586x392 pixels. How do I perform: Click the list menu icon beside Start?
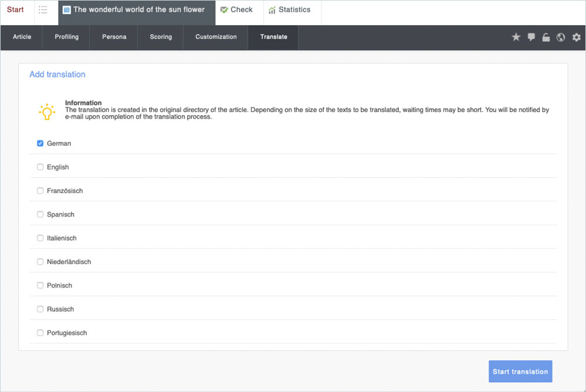pyautogui.click(x=43, y=10)
